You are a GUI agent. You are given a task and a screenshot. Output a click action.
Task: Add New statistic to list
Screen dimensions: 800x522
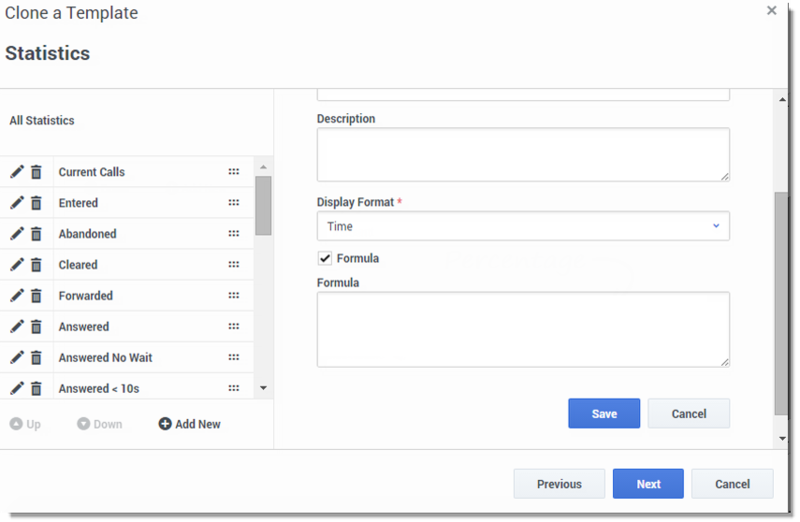coord(190,424)
